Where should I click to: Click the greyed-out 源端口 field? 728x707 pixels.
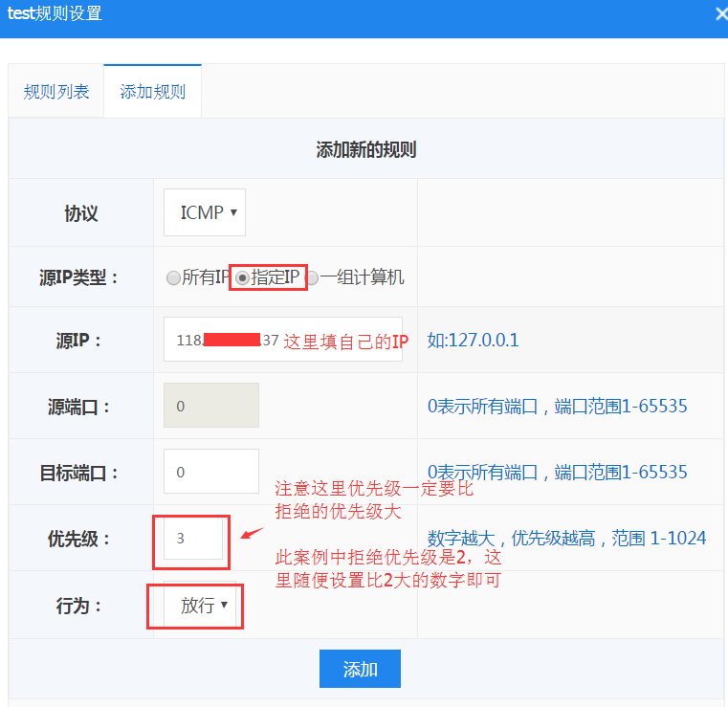pyautogui.click(x=210, y=406)
